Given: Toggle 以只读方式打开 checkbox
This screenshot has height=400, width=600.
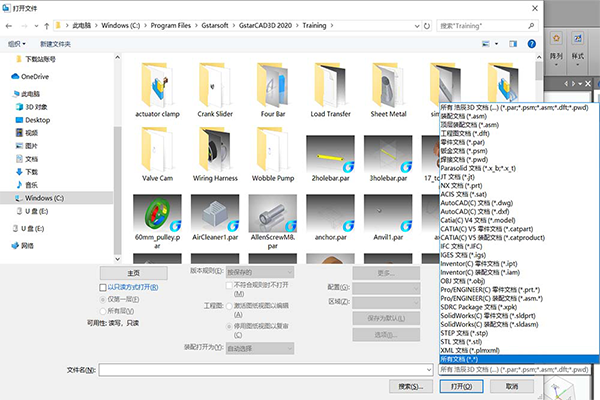Looking at the screenshot, I should pos(103,287).
